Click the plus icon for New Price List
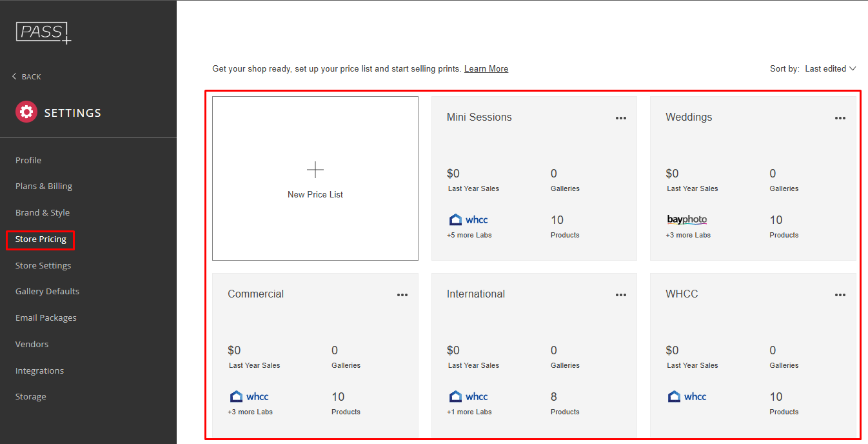Image resolution: width=868 pixels, height=444 pixels. (315, 170)
